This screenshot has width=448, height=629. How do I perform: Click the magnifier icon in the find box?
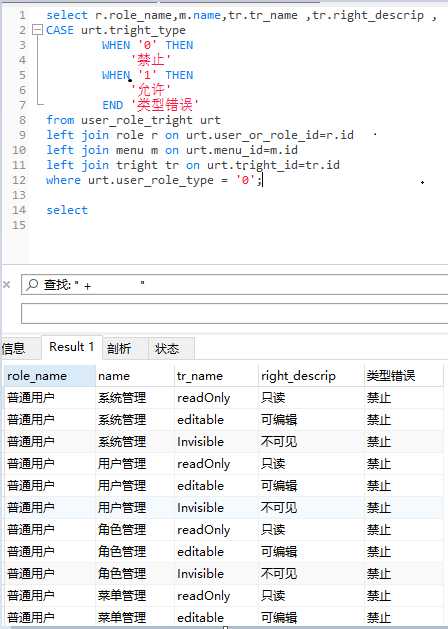click(x=32, y=284)
